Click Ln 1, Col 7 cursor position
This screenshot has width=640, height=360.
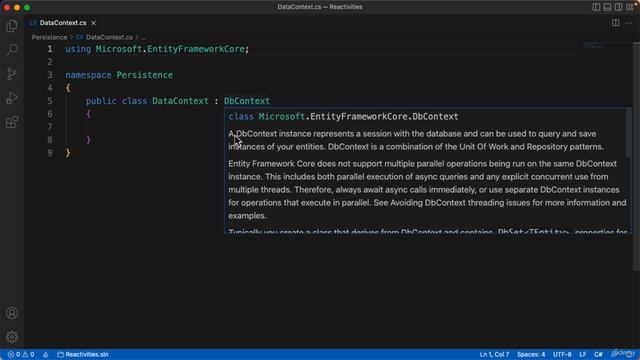click(494, 354)
